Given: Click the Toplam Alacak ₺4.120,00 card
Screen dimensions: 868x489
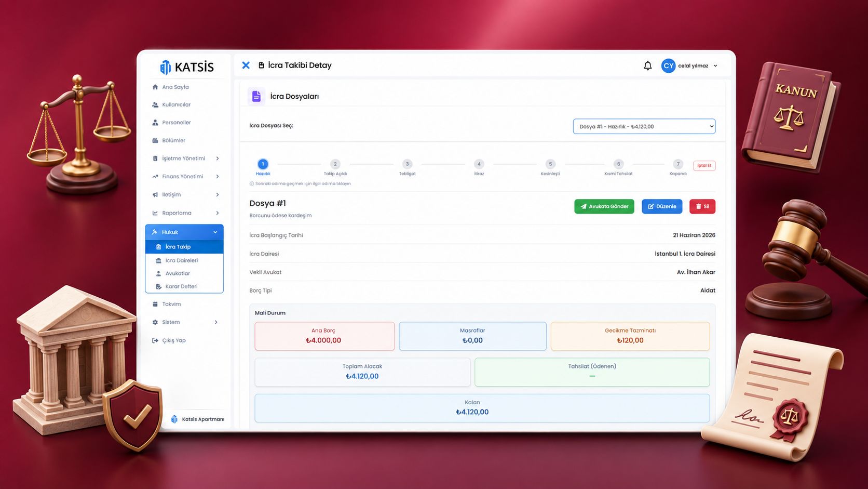Looking at the screenshot, I should (x=362, y=372).
